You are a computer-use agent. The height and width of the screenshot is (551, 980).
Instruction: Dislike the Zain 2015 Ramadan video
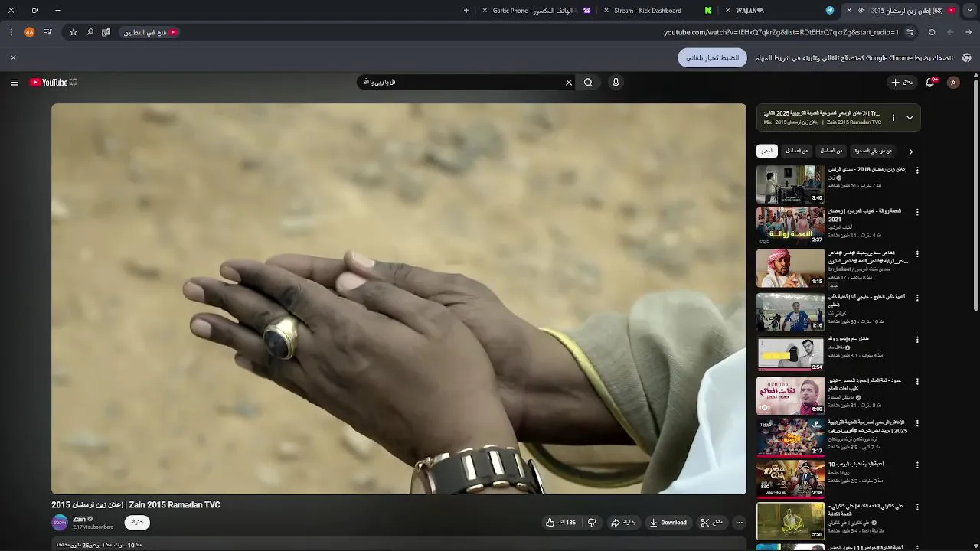point(592,523)
